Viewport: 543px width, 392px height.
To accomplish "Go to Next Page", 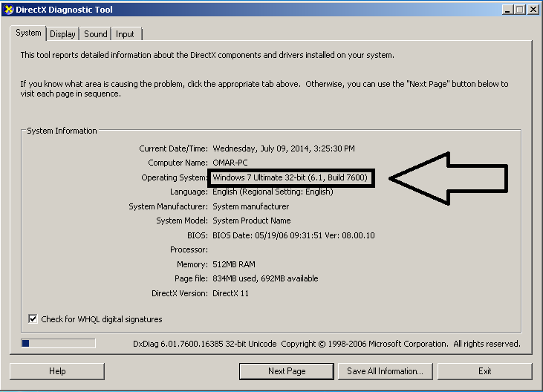I will point(287,371).
